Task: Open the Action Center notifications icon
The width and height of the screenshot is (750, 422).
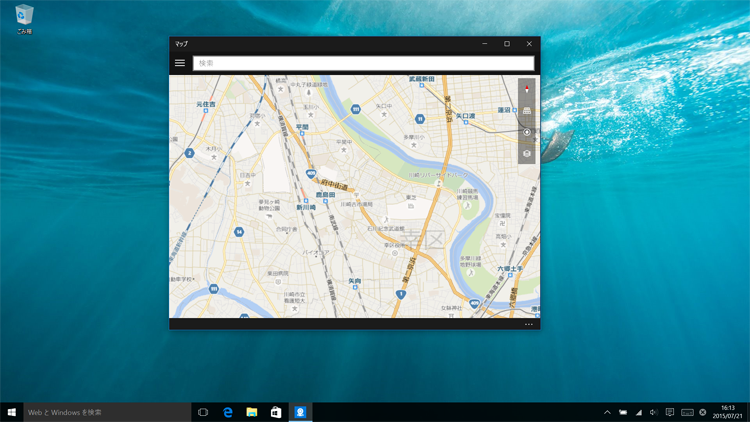Action: coord(670,412)
